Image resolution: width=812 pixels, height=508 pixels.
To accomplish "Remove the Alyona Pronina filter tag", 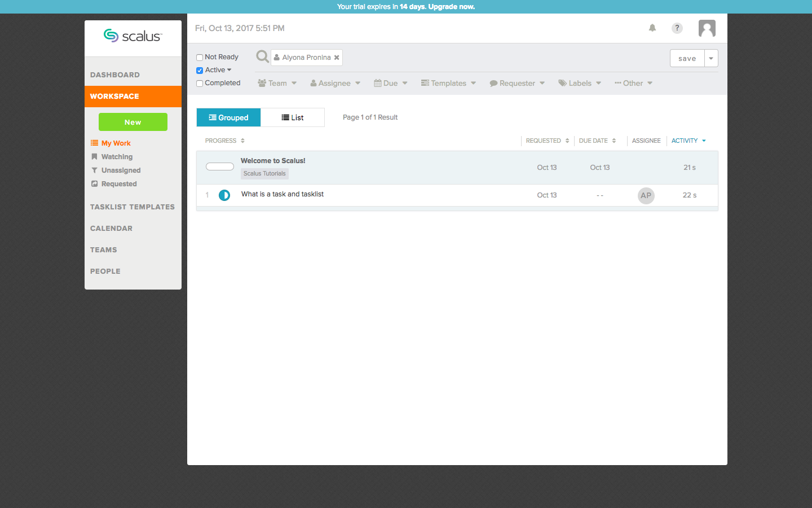I will (337, 58).
